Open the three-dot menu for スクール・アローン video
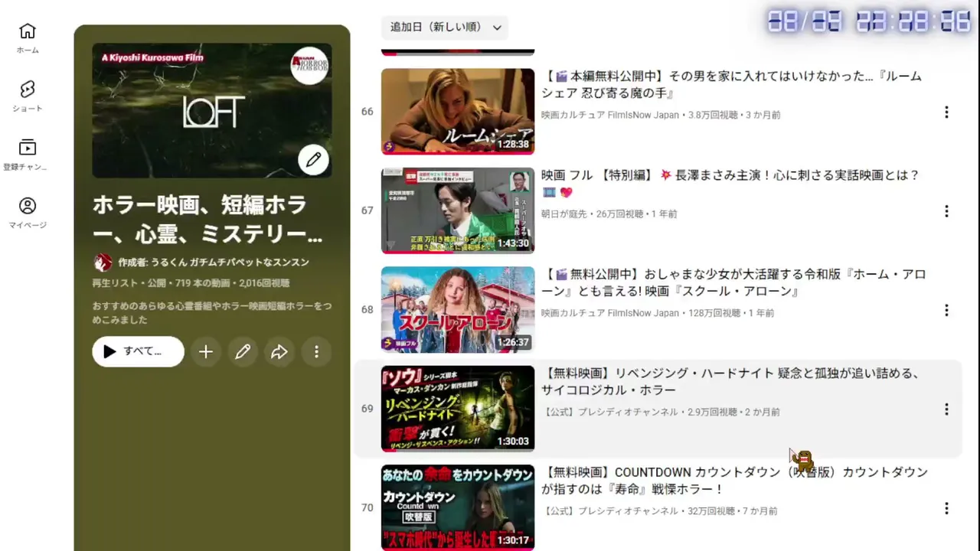The height and width of the screenshot is (551, 980). coord(946,310)
